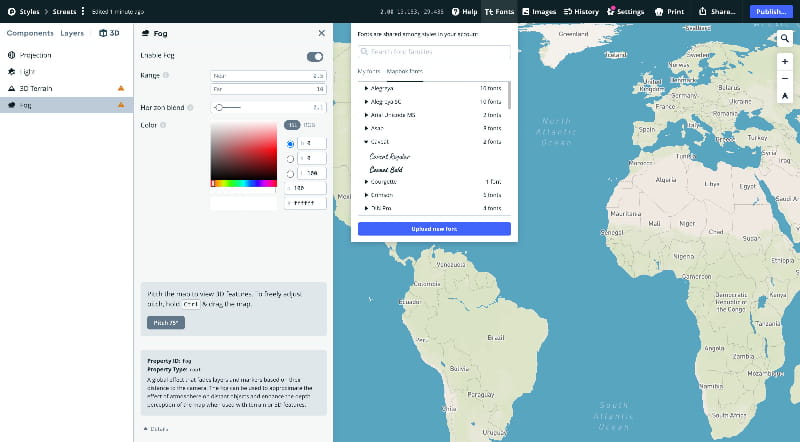Zoom out on the map with minus
The width and height of the screenshot is (800, 442).
click(785, 78)
